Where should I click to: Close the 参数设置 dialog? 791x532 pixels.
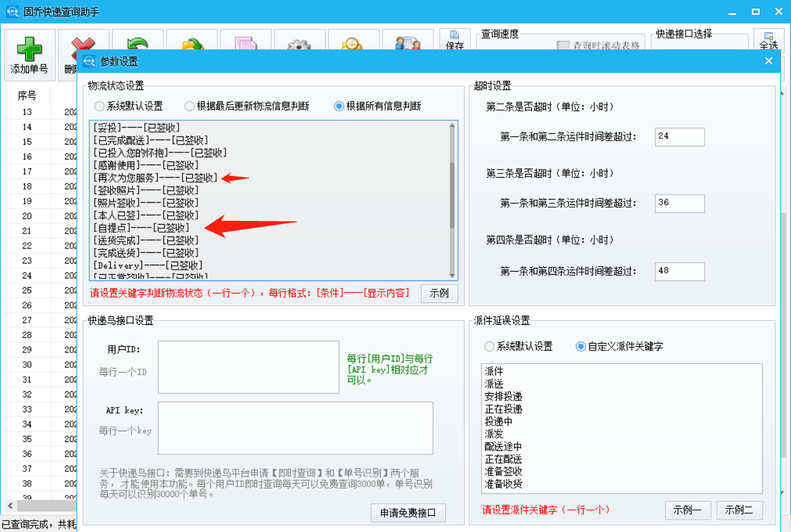(x=768, y=61)
